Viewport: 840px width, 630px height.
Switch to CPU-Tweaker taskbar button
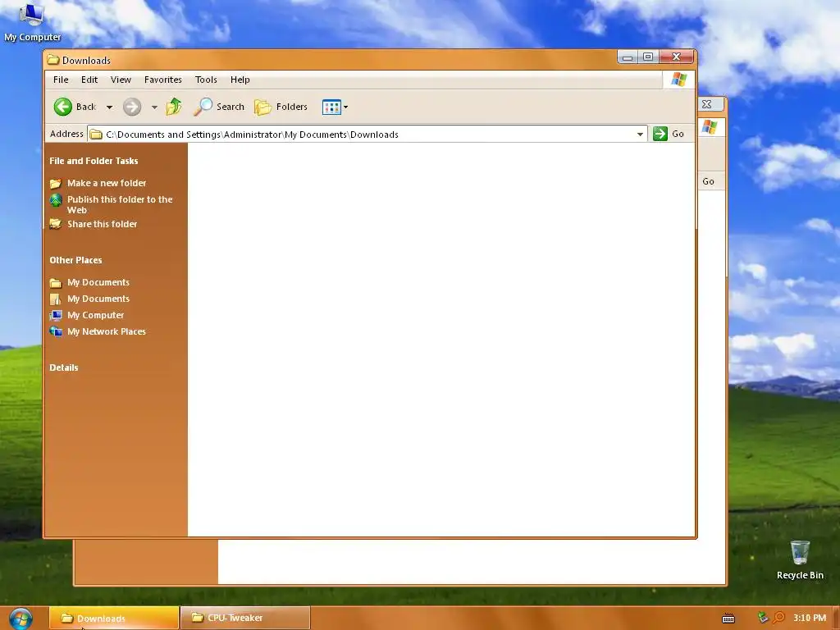point(244,619)
